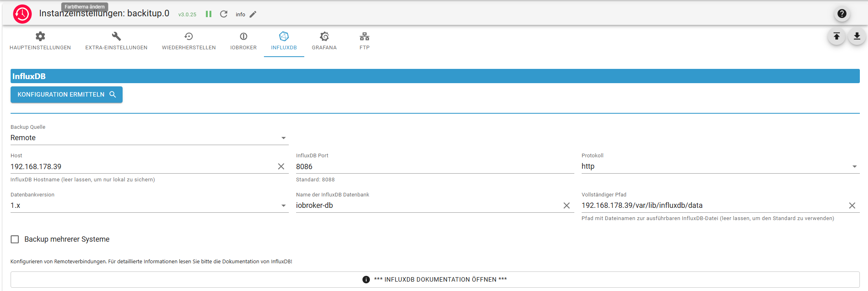Click the InfluxDB Hostname hint text
Screen dimensions: 868x291
pyautogui.click(x=83, y=179)
